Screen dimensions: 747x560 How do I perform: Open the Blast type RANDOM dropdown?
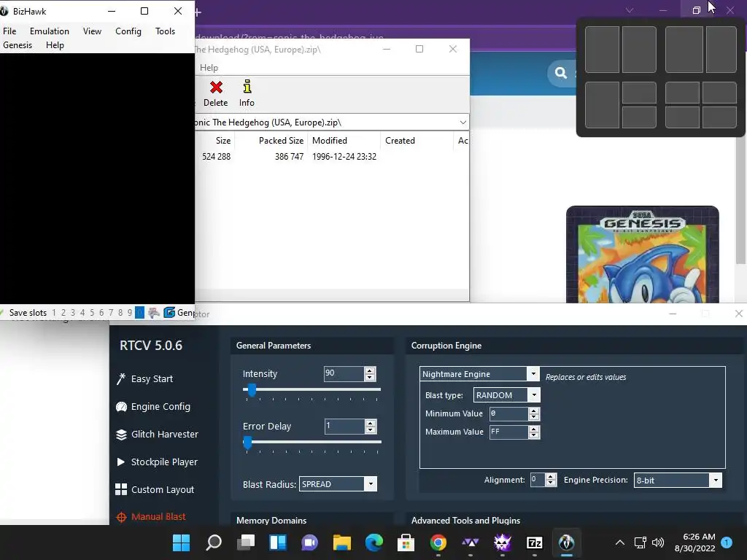534,394
